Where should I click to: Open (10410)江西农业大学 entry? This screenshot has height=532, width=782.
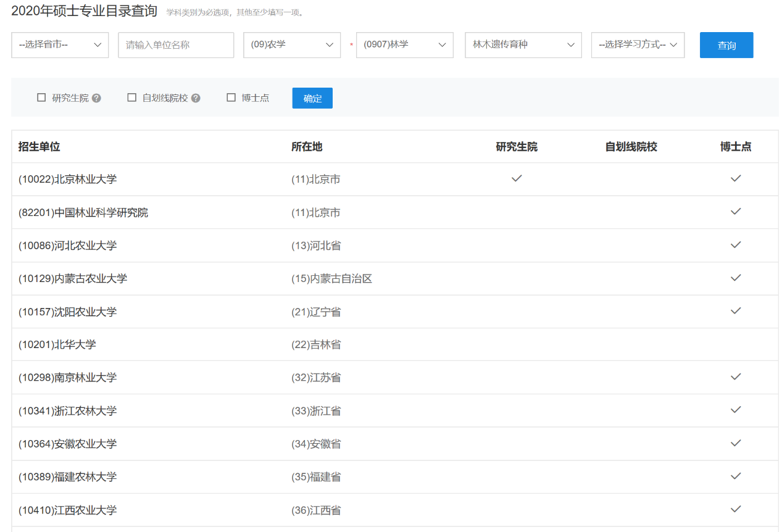coord(68,510)
